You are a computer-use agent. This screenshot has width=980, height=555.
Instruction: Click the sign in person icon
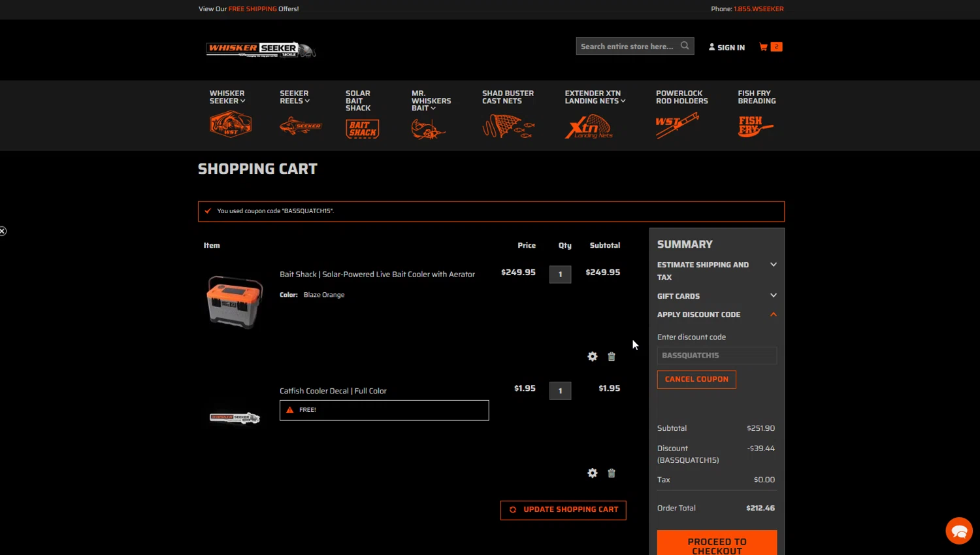712,47
